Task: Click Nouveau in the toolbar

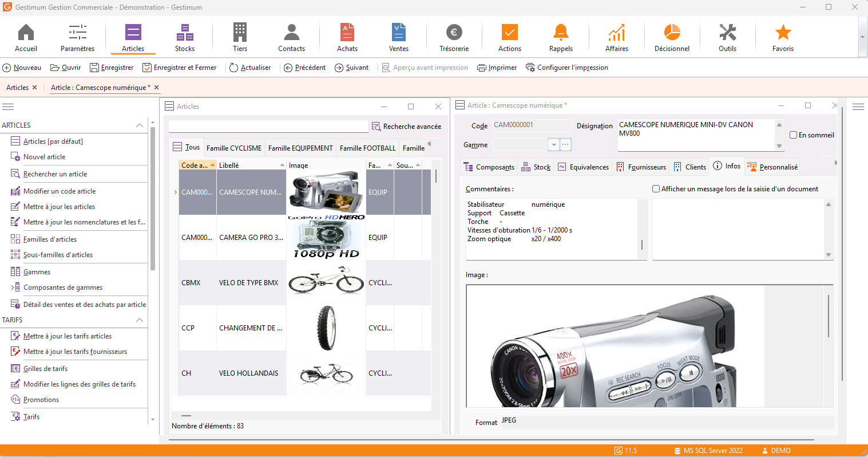Action: (22, 68)
